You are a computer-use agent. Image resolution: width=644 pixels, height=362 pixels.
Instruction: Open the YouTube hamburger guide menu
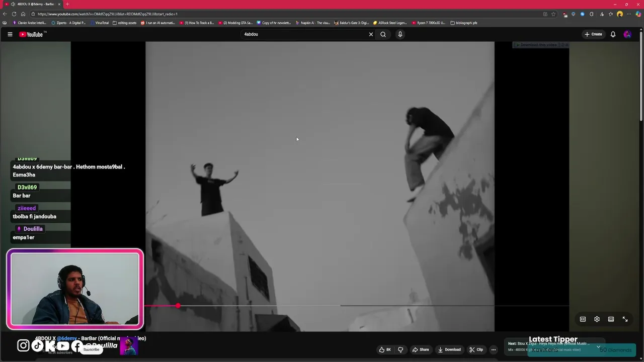[x=10, y=34]
